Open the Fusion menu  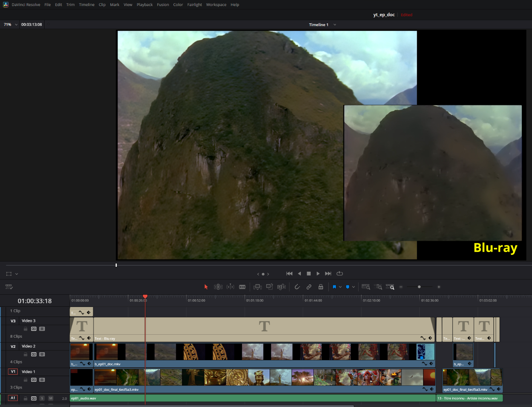(163, 5)
